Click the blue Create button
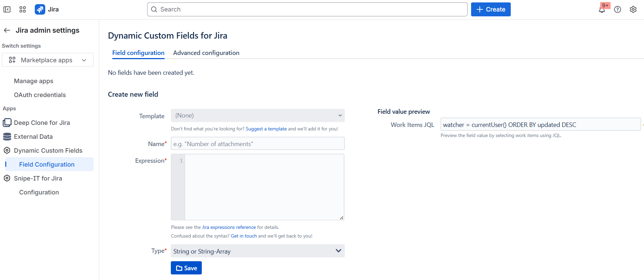644x280 pixels. click(491, 9)
